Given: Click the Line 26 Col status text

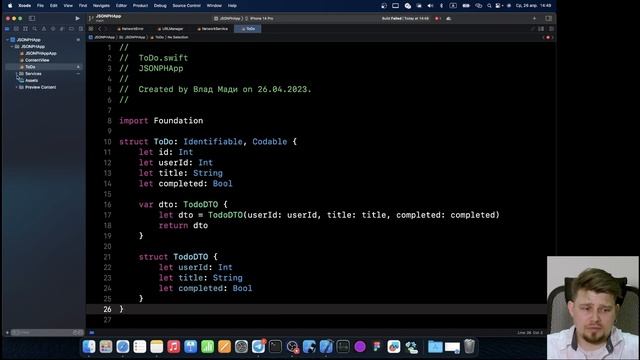Looking at the screenshot, I should [x=530, y=333].
